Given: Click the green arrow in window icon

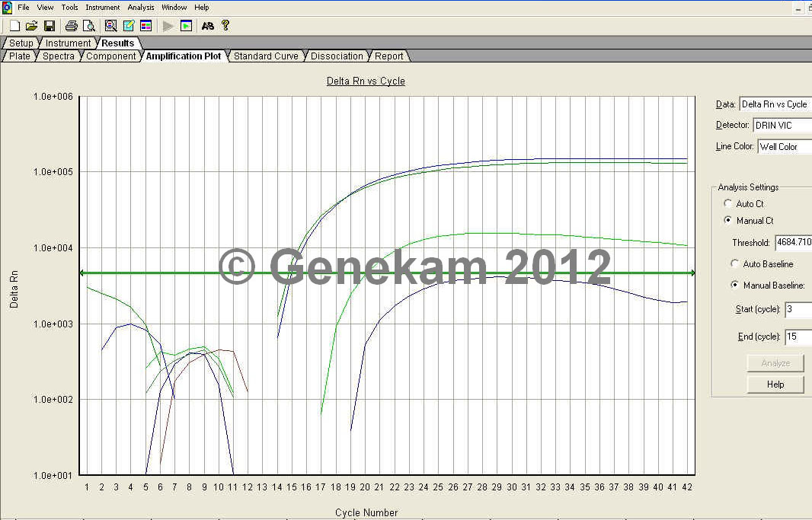Looking at the screenshot, I should pos(186,25).
